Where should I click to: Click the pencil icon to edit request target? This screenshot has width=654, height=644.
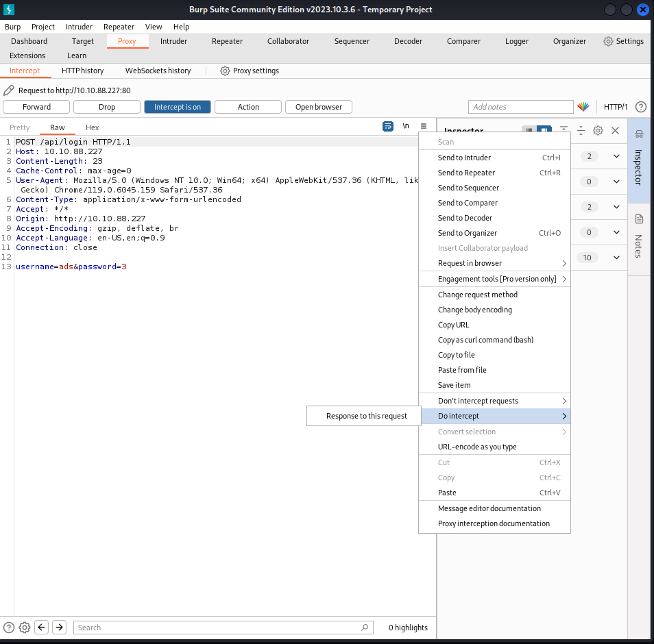9,90
